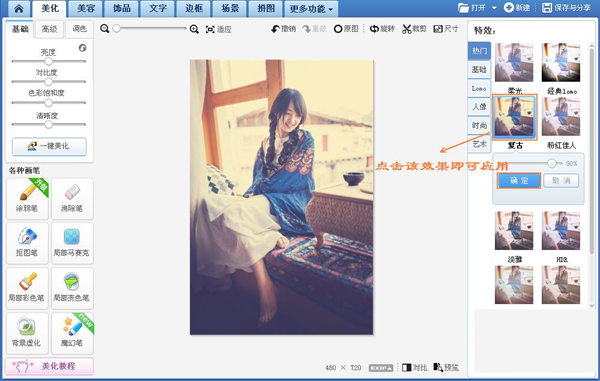Select the 背景虚化 background blur tool

coord(27,333)
